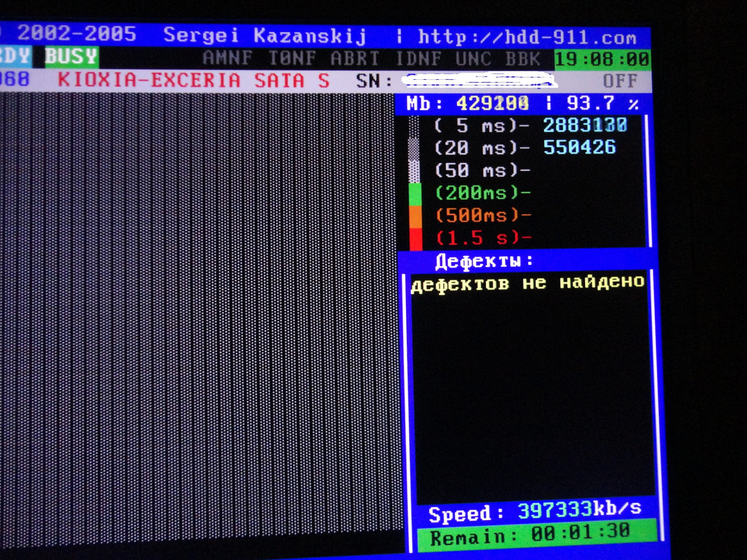The image size is (747, 560).
Task: Click the orange 500ms color block
Action: coord(415,217)
